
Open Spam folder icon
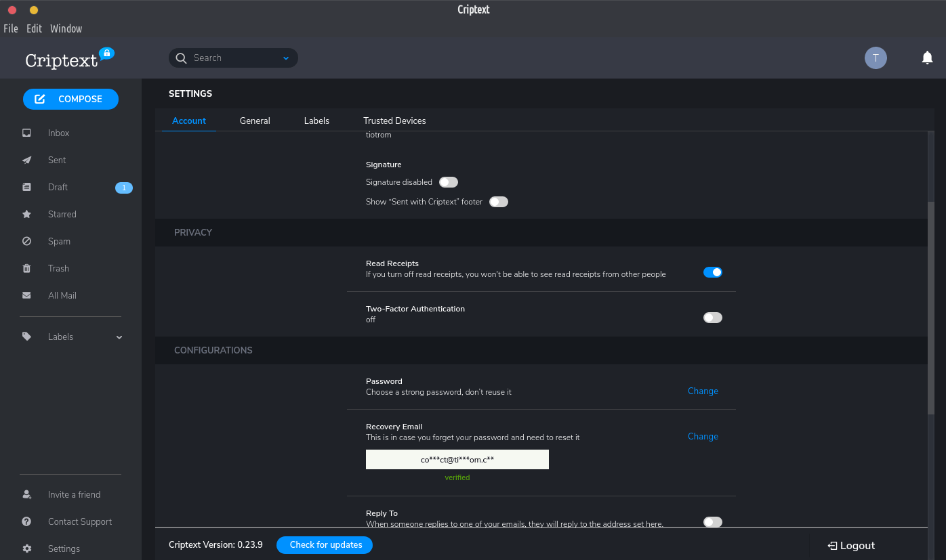tap(26, 241)
